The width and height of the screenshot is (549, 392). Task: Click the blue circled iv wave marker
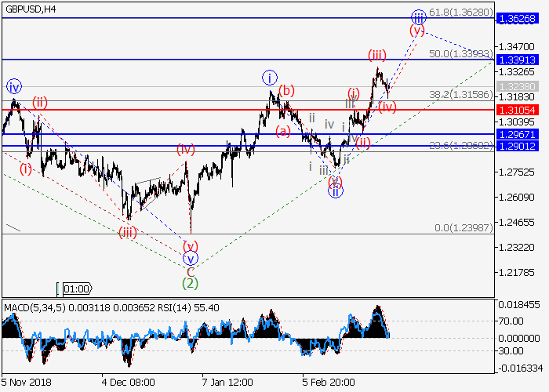(14, 86)
